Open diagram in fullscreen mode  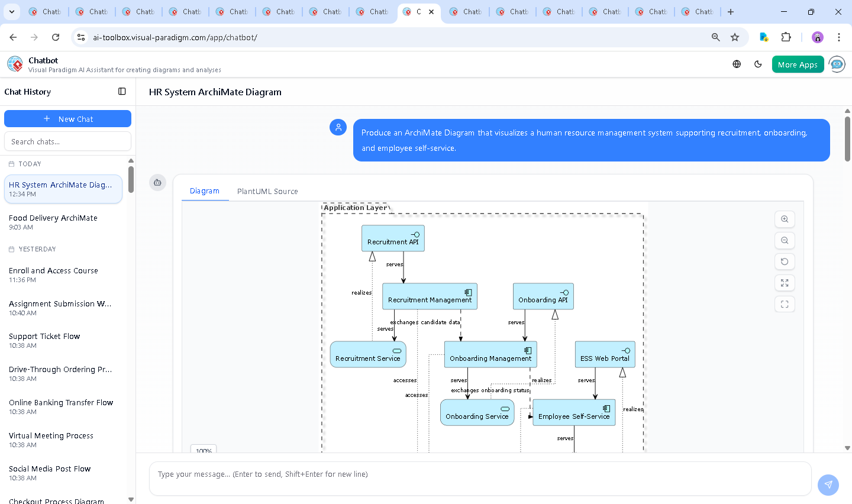[785, 305]
